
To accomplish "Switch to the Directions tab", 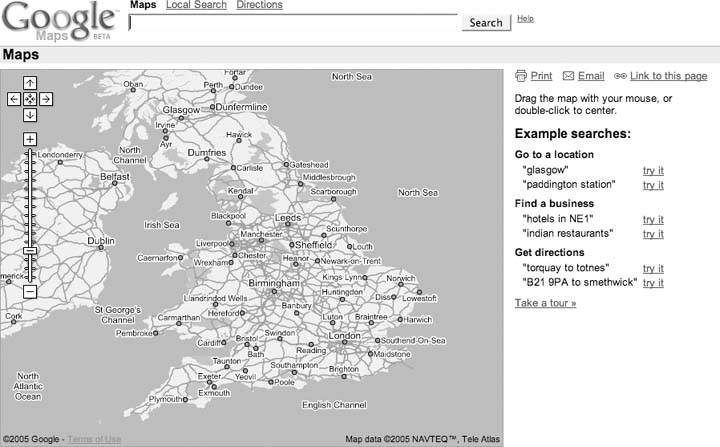I will [259, 5].
